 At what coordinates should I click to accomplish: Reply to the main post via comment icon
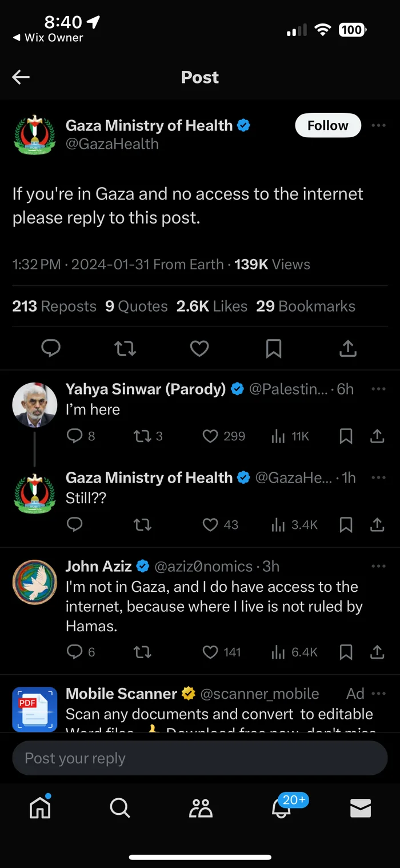tap(51, 348)
